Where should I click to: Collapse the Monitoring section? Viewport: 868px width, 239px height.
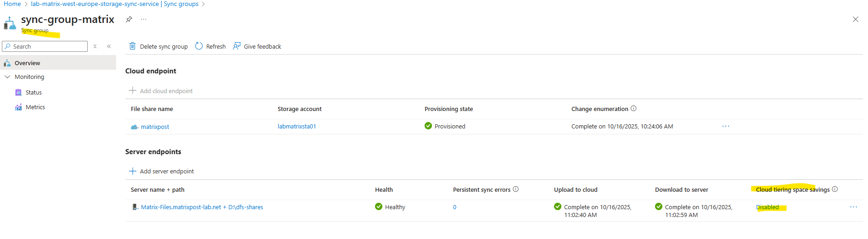[x=7, y=77]
